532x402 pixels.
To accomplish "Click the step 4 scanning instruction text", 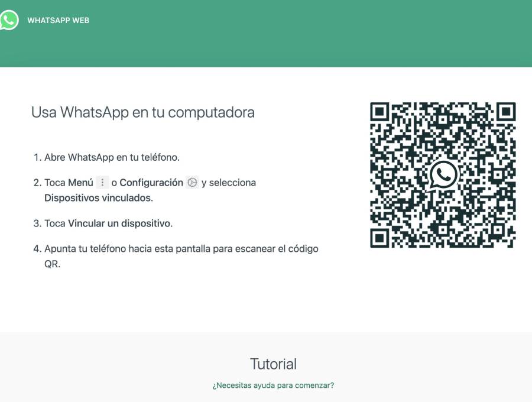I will pyautogui.click(x=177, y=248).
